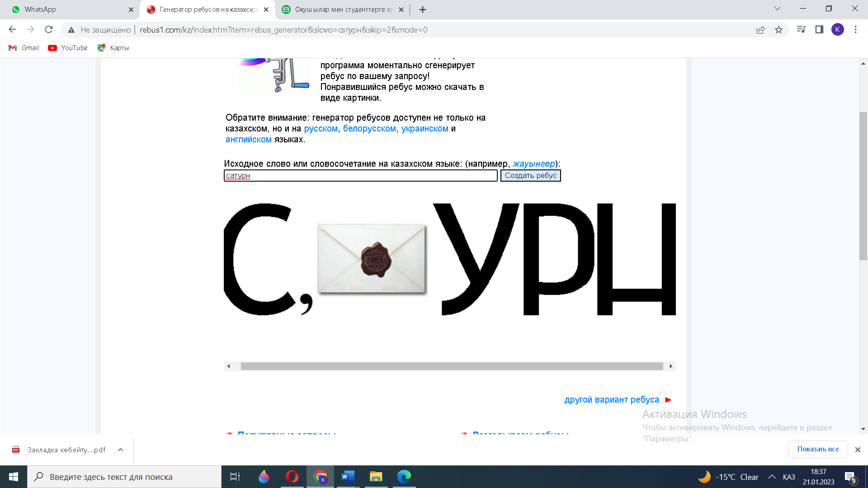868x488 pixels.
Task: Toggle the browser side panel icon
Action: tap(819, 30)
